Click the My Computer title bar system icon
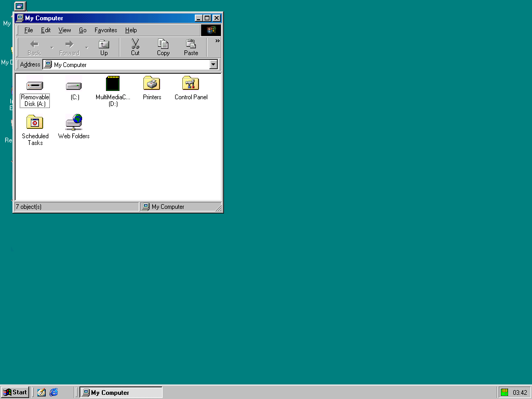Image resolution: width=532 pixels, height=399 pixels. [x=20, y=18]
